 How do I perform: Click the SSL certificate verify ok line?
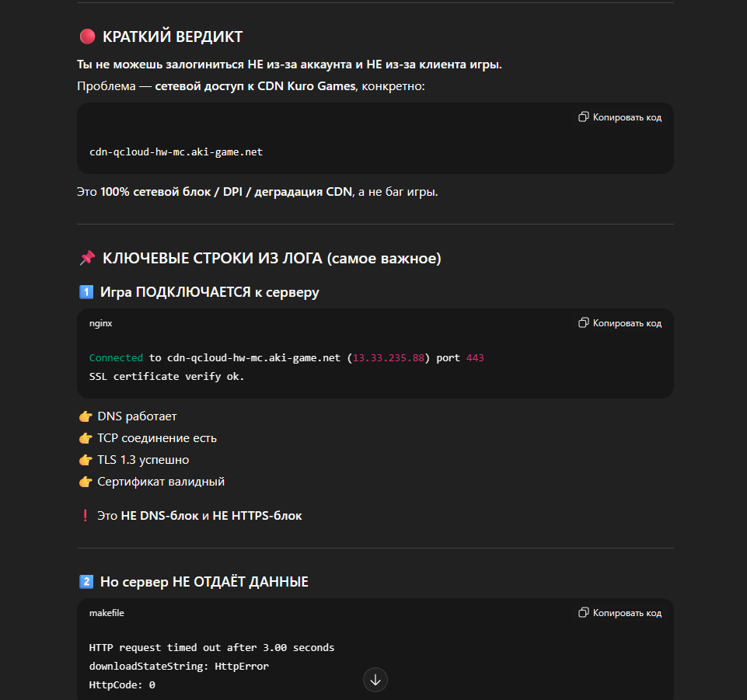pyautogui.click(x=166, y=377)
